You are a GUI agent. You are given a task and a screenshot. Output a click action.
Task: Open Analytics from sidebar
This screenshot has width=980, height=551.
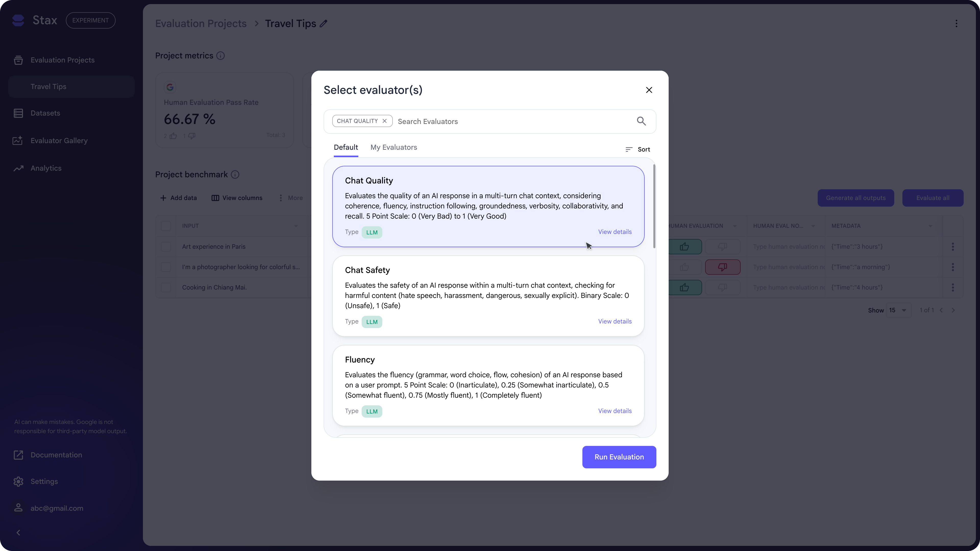coord(46,168)
